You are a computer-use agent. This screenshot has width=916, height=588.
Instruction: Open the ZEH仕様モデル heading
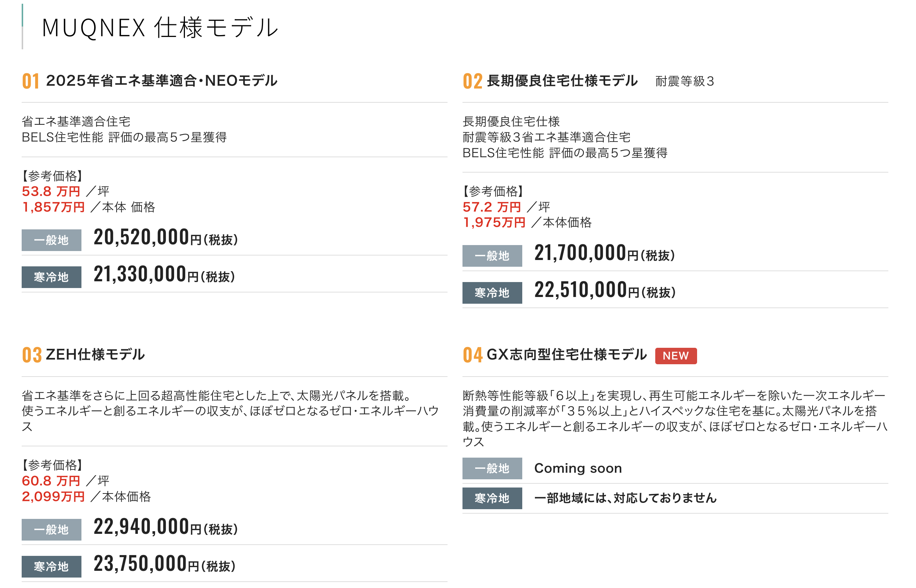coord(95,354)
